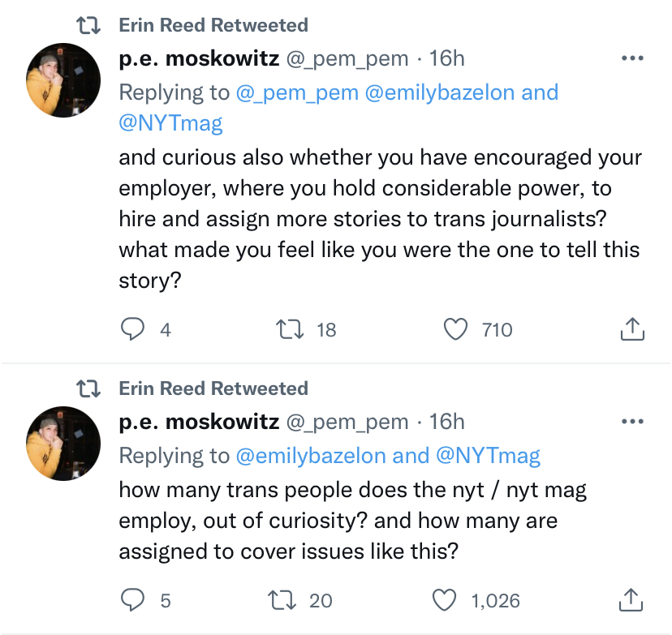Screen dimensions: 672x635
Task: Click the first "Erin Reed Retweeted" label
Action: point(213,25)
